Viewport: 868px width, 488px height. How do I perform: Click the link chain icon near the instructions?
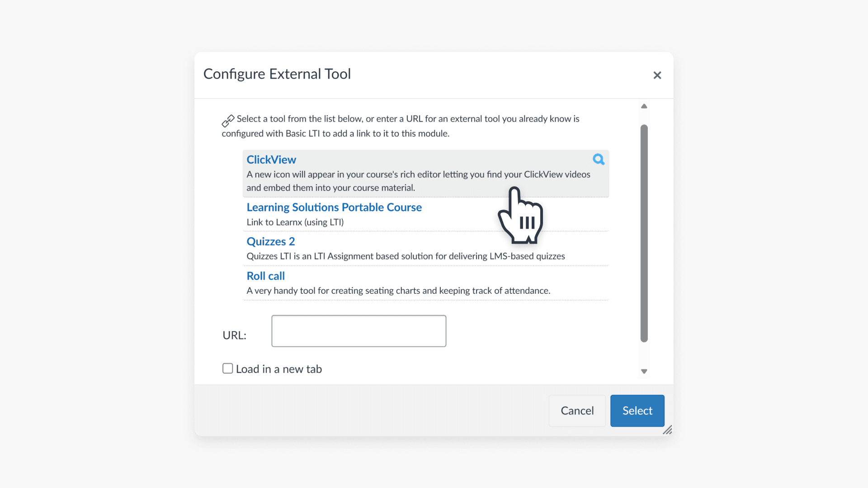tap(228, 121)
